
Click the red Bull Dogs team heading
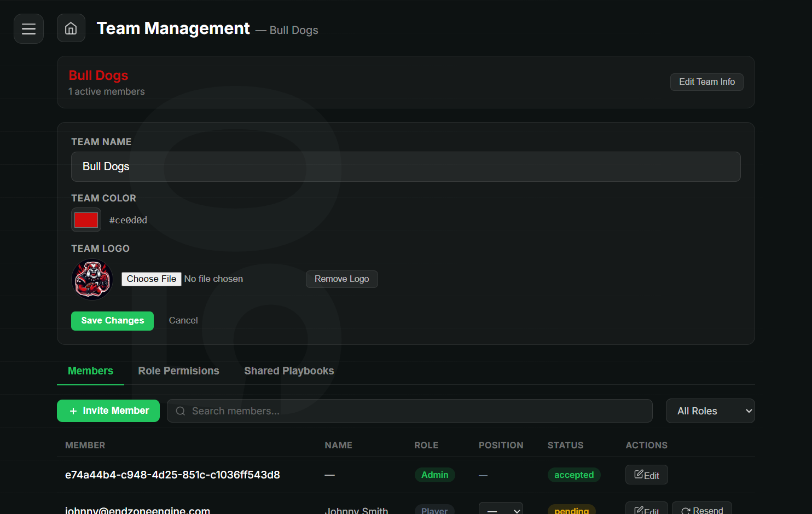98,76
